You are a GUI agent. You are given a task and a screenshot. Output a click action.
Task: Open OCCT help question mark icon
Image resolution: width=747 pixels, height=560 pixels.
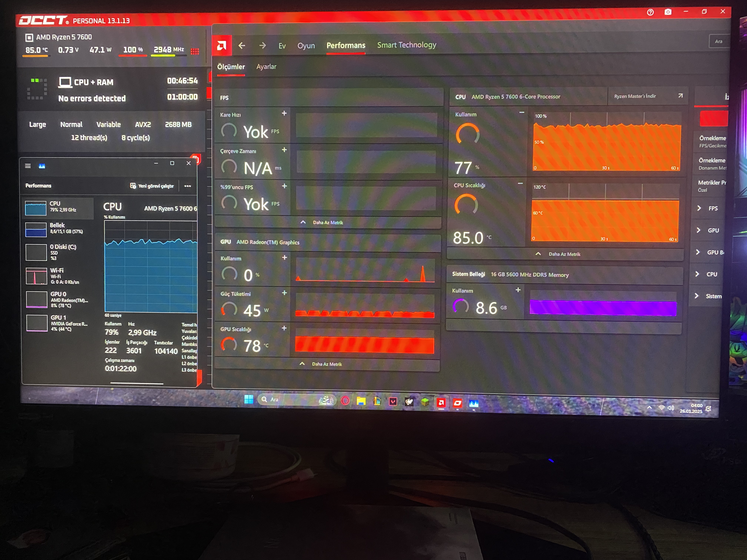pyautogui.click(x=650, y=12)
